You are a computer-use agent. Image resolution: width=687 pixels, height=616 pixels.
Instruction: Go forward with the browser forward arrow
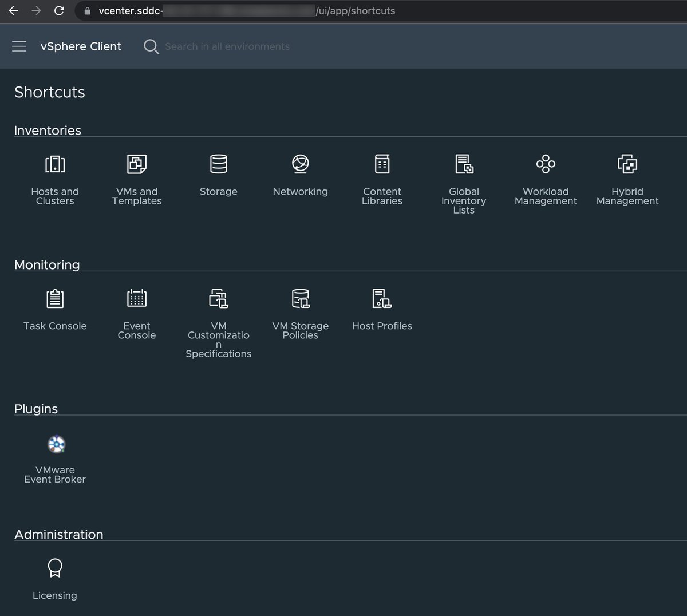coord(36,10)
